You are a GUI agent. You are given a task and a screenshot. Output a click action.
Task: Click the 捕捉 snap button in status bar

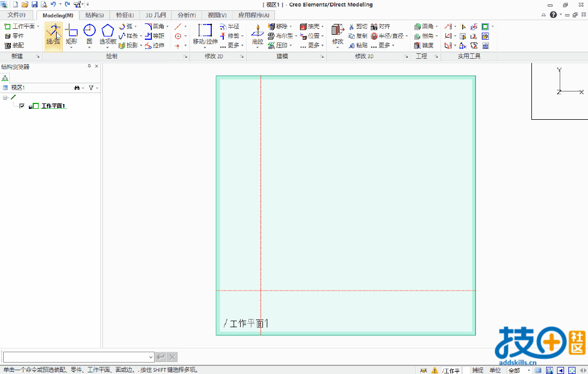point(478,370)
